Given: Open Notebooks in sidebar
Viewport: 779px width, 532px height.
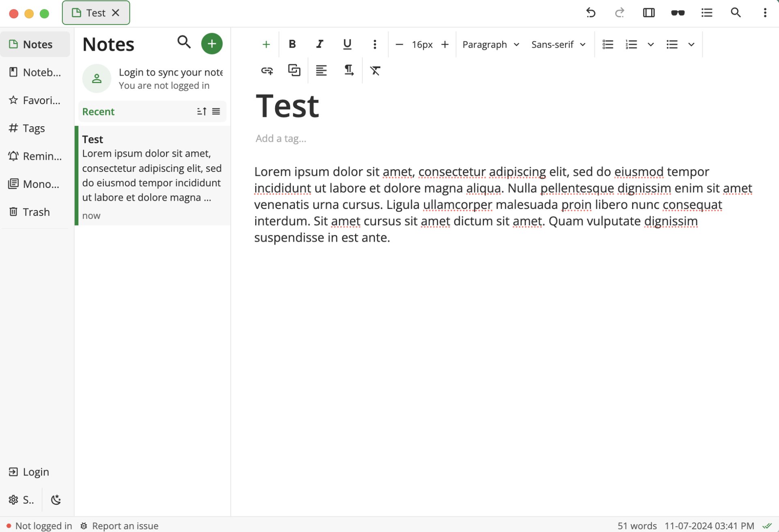Looking at the screenshot, I should pos(35,72).
